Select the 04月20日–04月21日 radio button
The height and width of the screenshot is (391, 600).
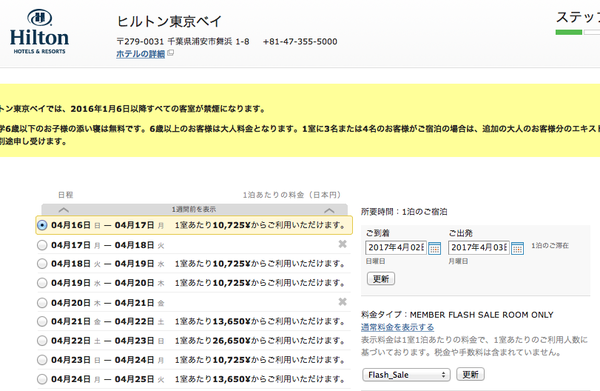42,303
